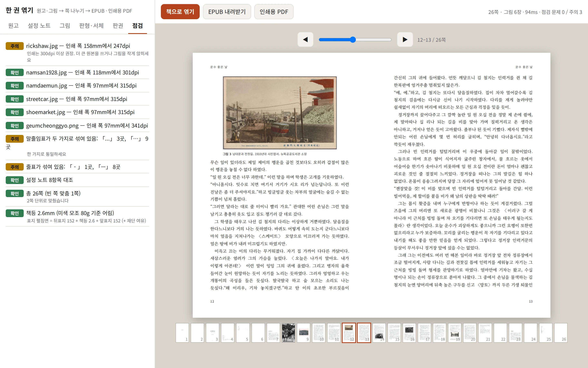
Task: Click the 책등 2.6mm check row
Action: pyautogui.click(x=77, y=216)
